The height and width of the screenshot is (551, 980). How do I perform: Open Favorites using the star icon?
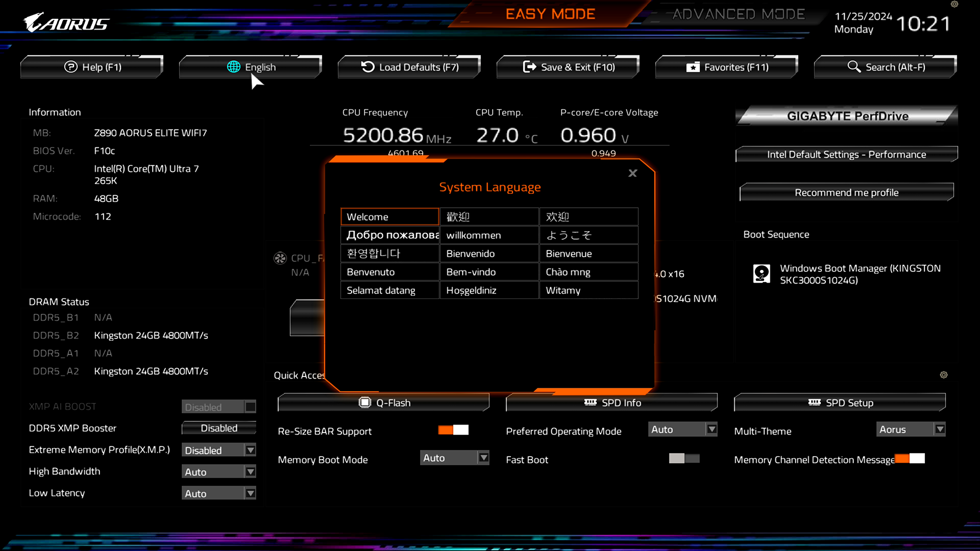click(693, 67)
